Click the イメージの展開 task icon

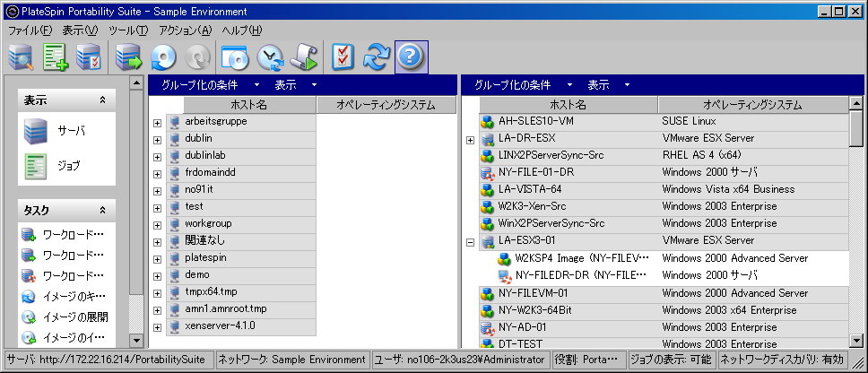click(x=29, y=317)
